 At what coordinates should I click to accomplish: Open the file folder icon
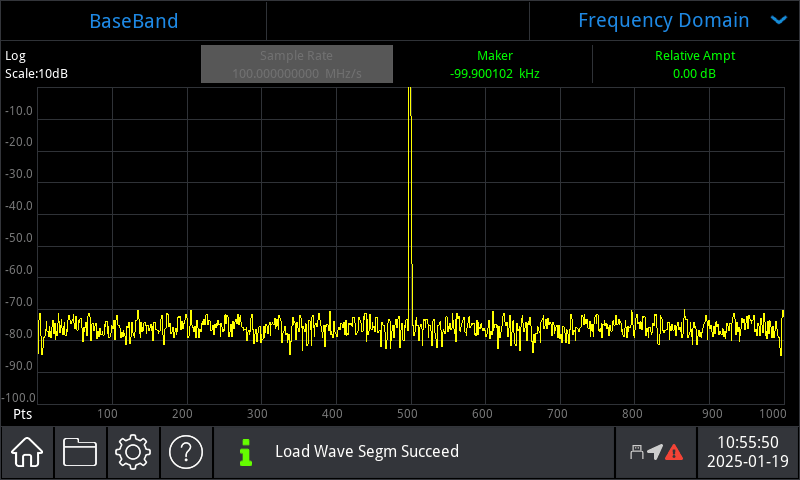[x=80, y=452]
